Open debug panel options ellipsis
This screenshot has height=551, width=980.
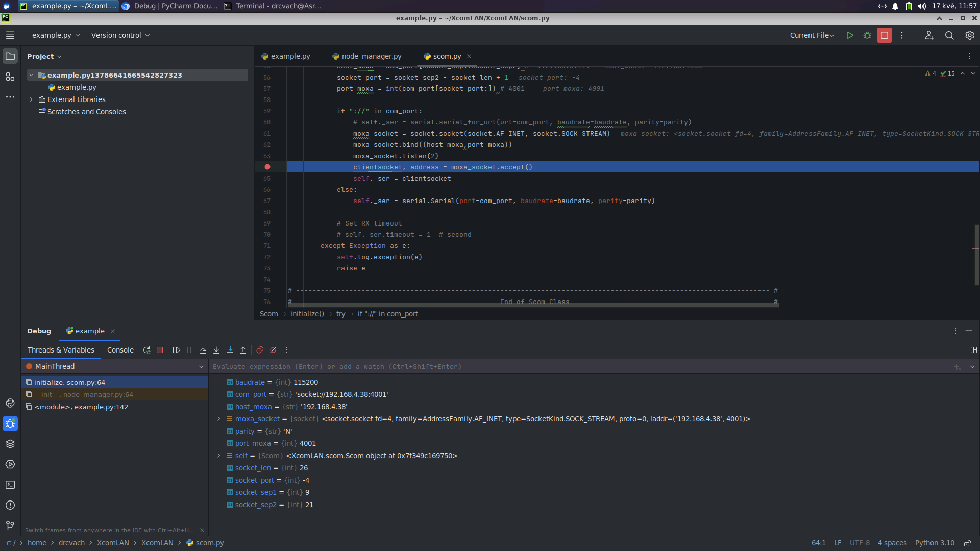click(955, 331)
